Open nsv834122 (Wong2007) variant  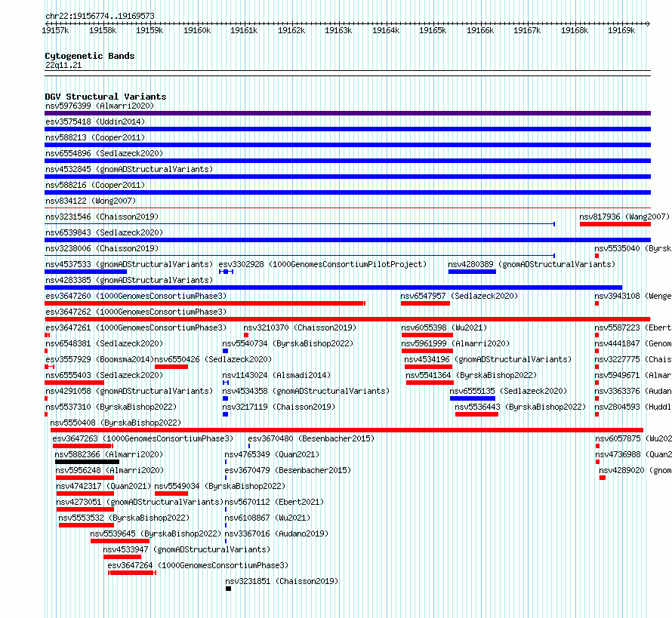[x=91, y=201]
